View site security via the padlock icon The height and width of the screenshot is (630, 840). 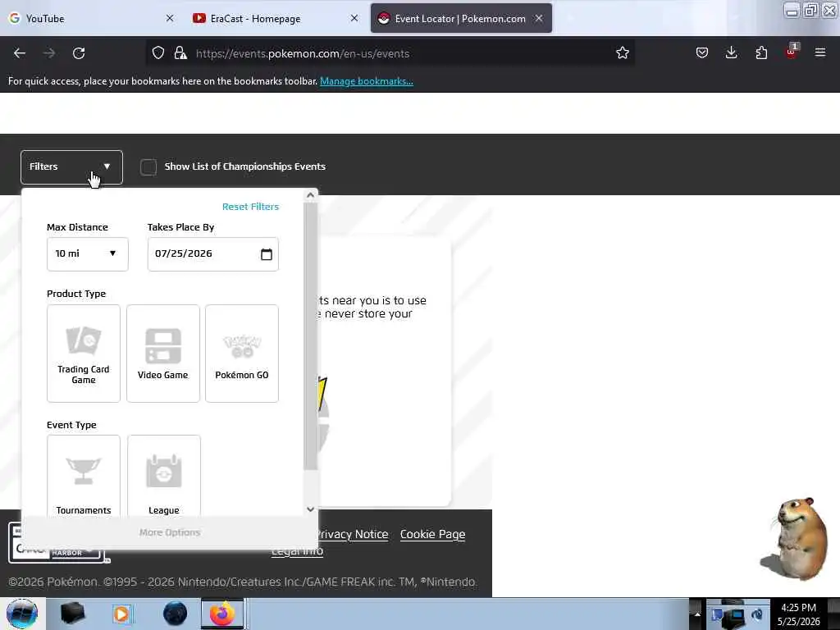(180, 53)
